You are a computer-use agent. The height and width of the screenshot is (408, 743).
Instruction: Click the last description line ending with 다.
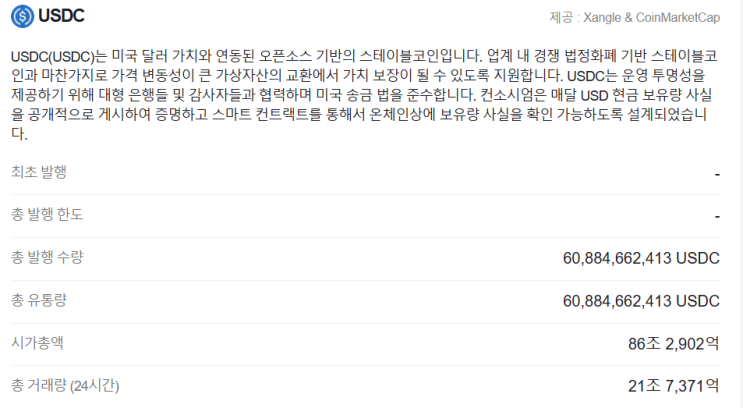point(19,134)
